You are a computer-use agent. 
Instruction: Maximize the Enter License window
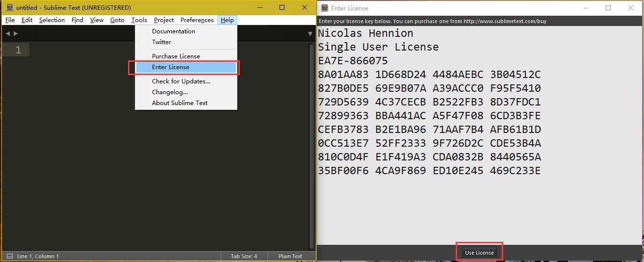(x=608, y=8)
